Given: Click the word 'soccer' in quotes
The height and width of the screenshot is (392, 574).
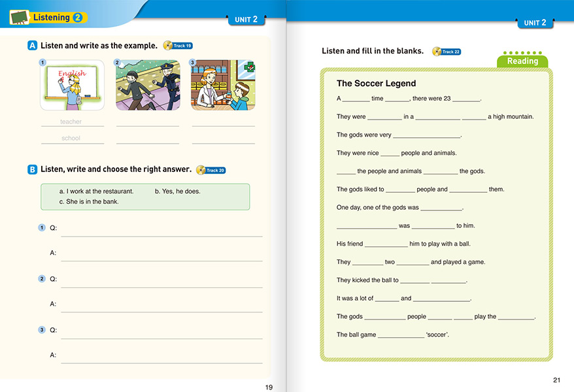Looking at the screenshot, I should click(437, 335).
